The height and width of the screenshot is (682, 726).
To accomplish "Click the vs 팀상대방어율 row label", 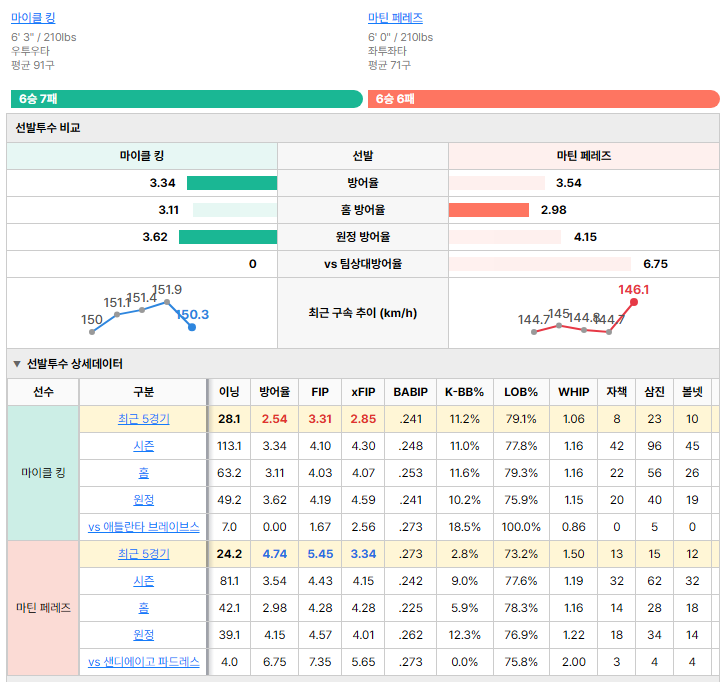I will tap(363, 264).
